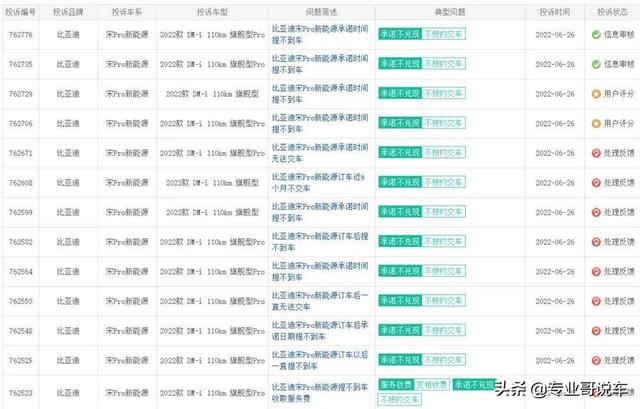The height and width of the screenshot is (409, 640).
Task: Open complaint description link in row 762599
Action: pos(320,212)
